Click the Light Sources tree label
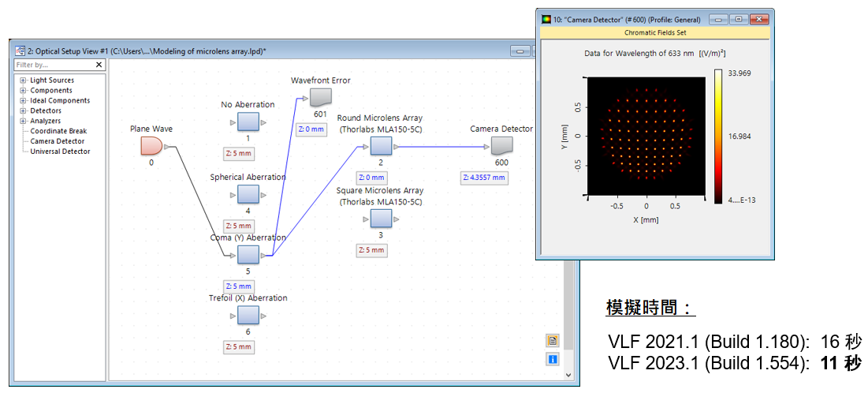 (x=52, y=80)
